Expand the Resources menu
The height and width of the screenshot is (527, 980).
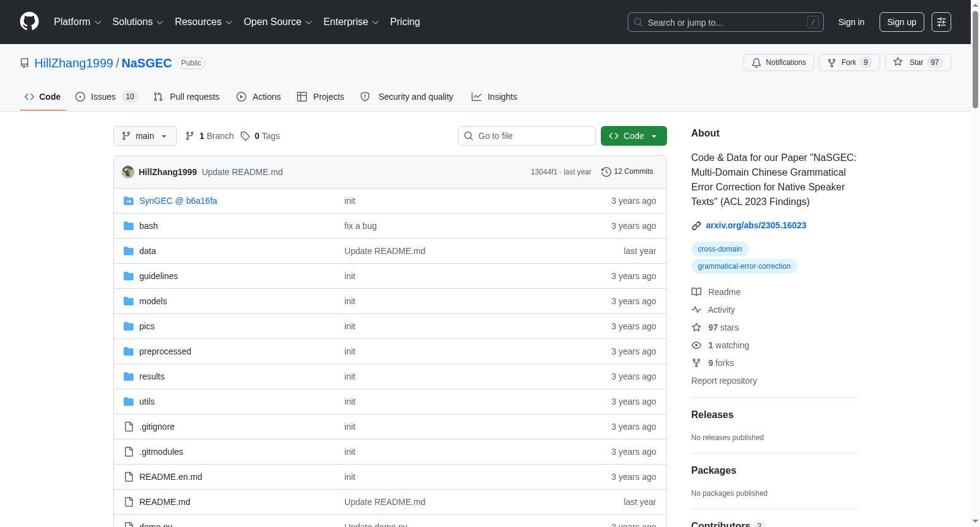click(x=203, y=22)
